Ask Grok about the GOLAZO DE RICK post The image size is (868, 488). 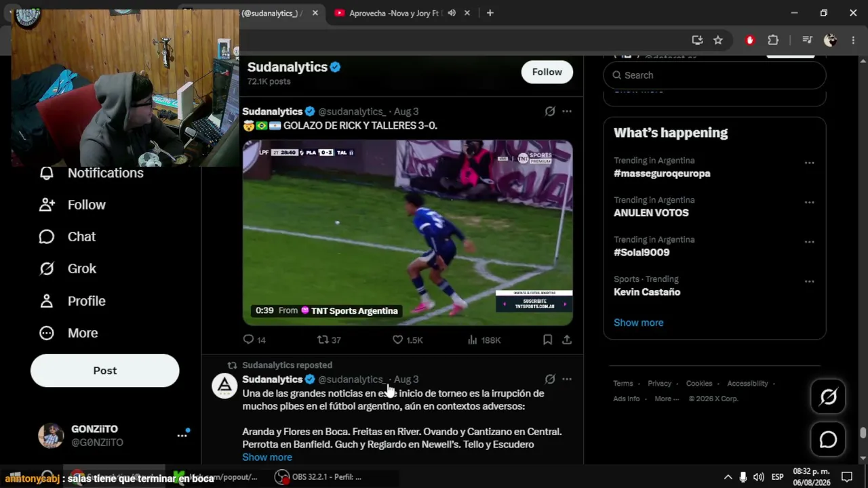[550, 111]
